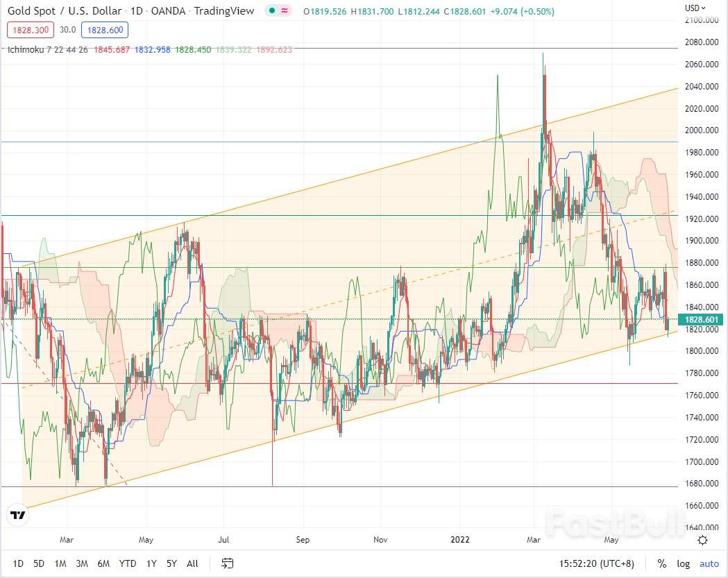Click the light green Ichimoku value 1839.322
728x578 pixels.
[234, 50]
